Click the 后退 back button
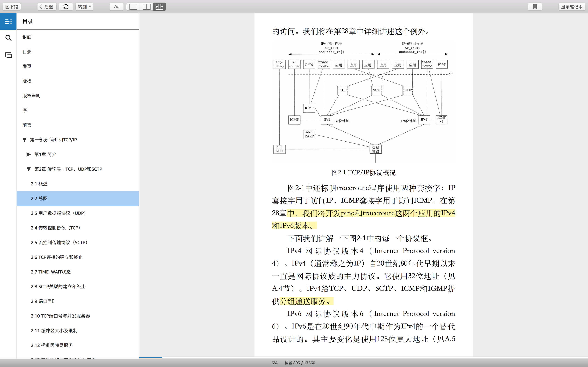 point(47,7)
